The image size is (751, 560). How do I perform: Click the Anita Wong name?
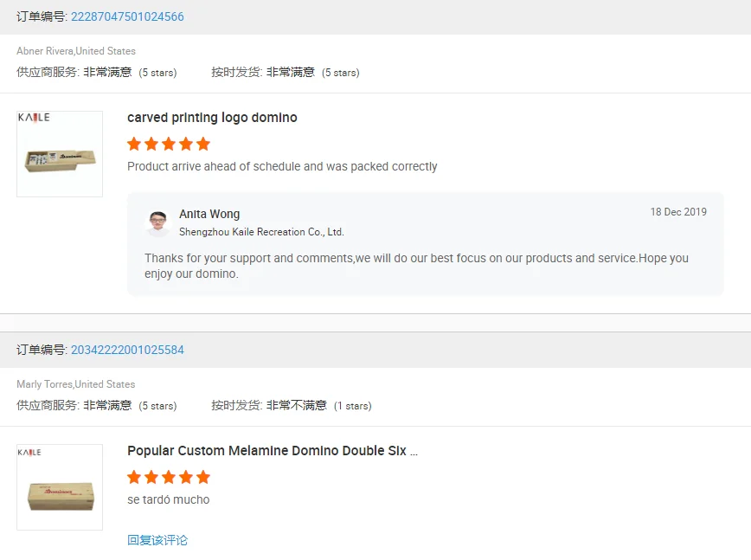[209, 214]
